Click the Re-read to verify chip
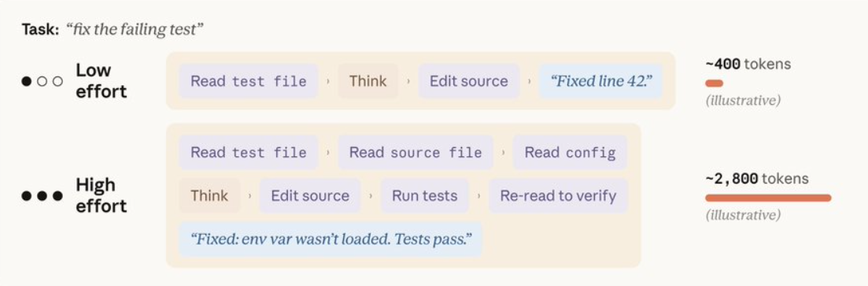The image size is (868, 286). pos(558,195)
